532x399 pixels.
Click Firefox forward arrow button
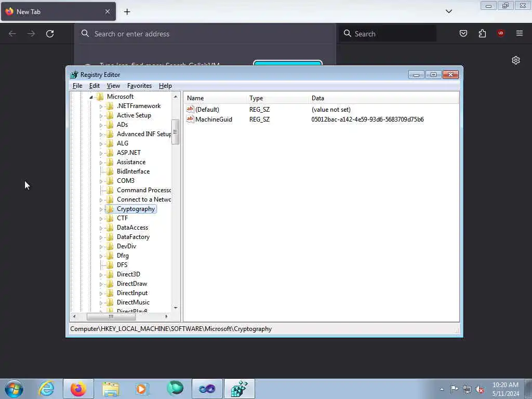point(31,34)
